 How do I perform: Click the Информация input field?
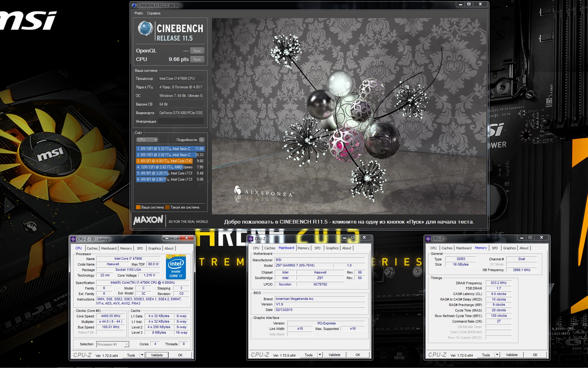pyautogui.click(x=181, y=121)
